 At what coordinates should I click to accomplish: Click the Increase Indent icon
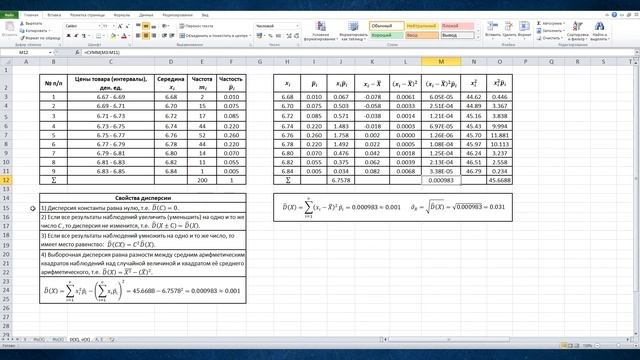coord(172,36)
